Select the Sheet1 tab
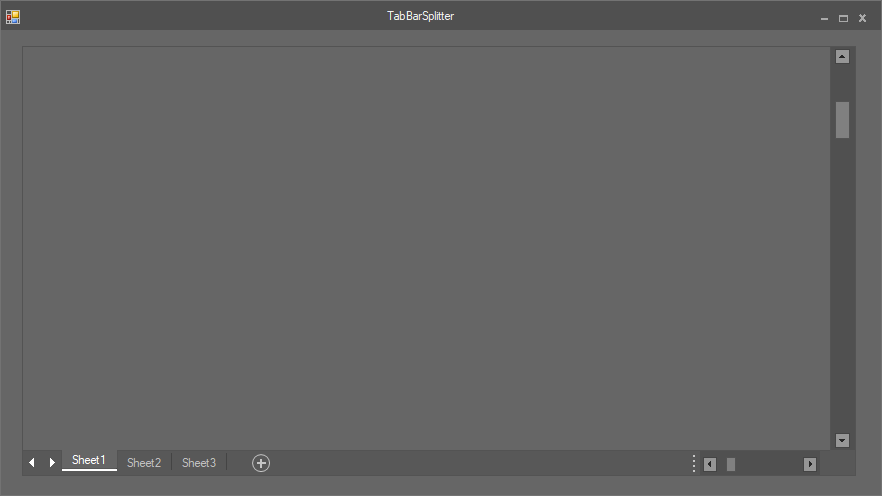 [x=89, y=461]
